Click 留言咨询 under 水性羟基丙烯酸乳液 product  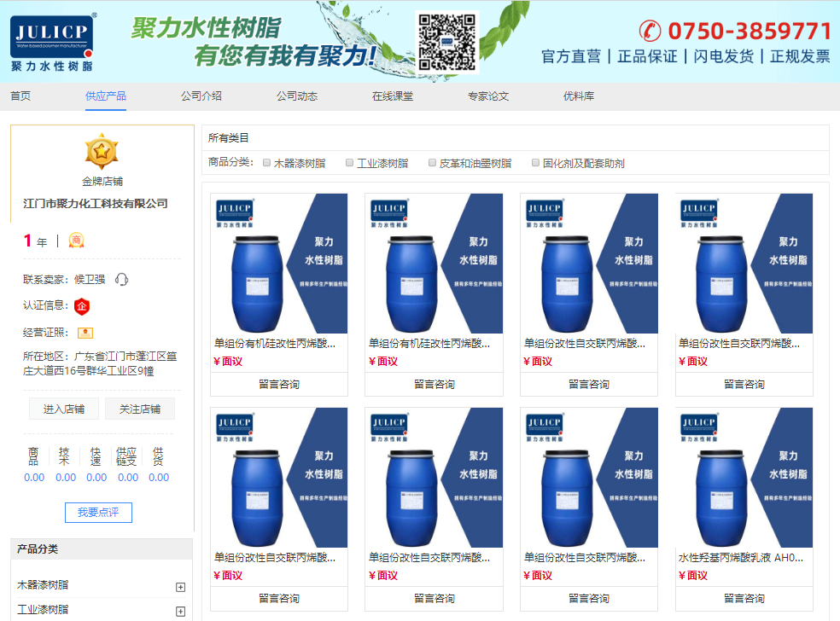coord(744,599)
